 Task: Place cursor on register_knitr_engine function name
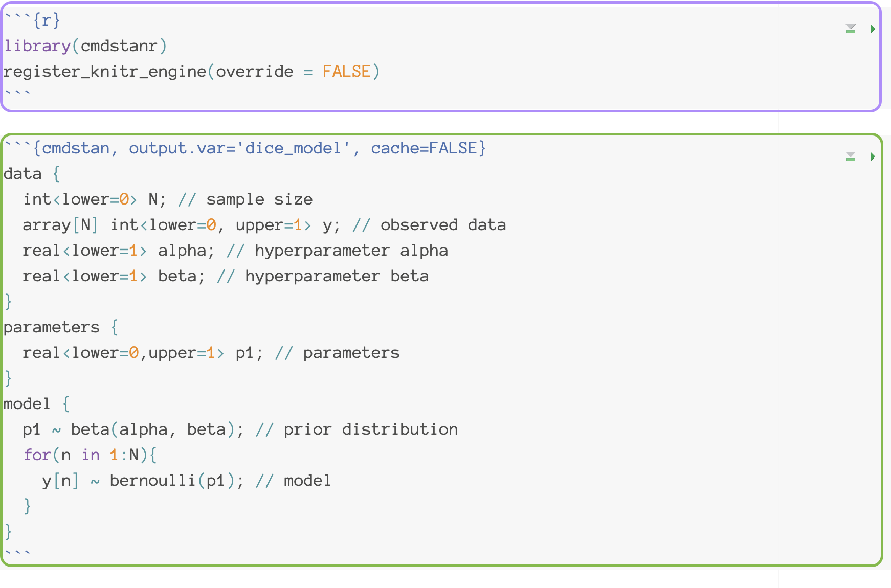[x=105, y=72]
